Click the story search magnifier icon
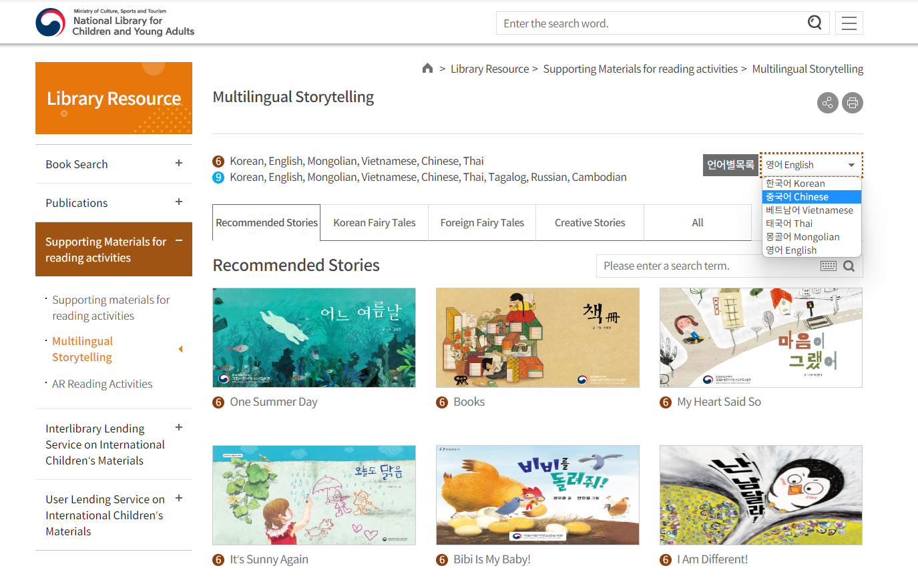918x588 pixels. [x=849, y=266]
